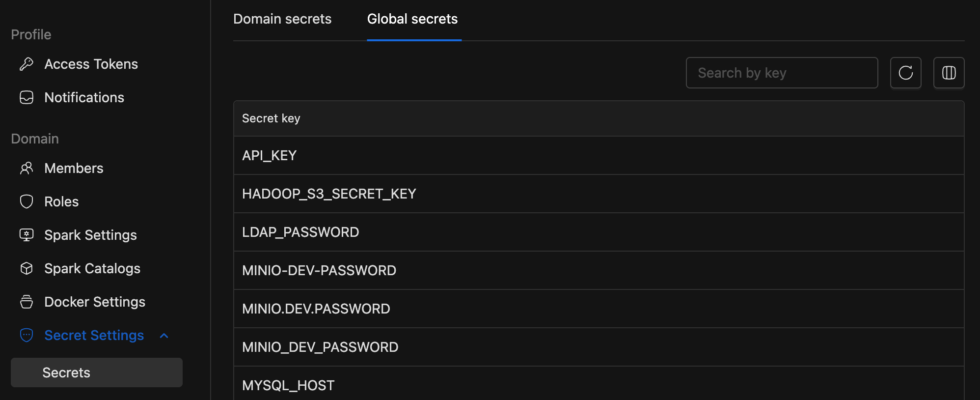Open Members via the people icon
This screenshot has height=400, width=980.
[x=27, y=168]
